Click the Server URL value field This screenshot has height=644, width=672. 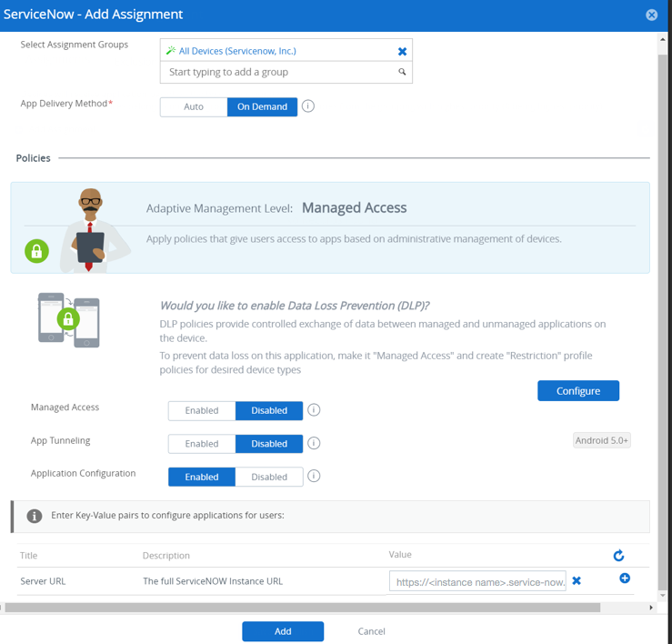[477, 582]
